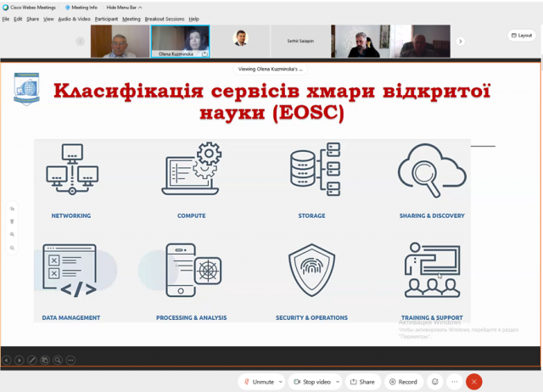Click the Share content button

[x=362, y=382]
